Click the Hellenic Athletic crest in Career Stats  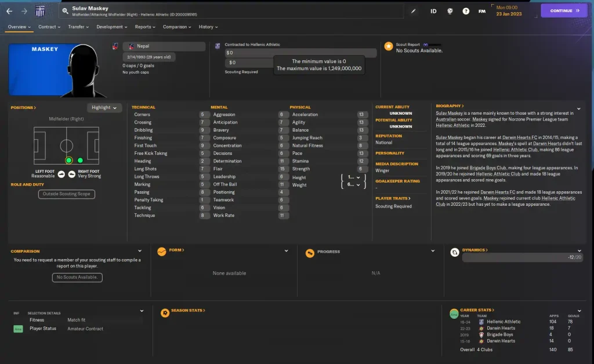click(481, 322)
